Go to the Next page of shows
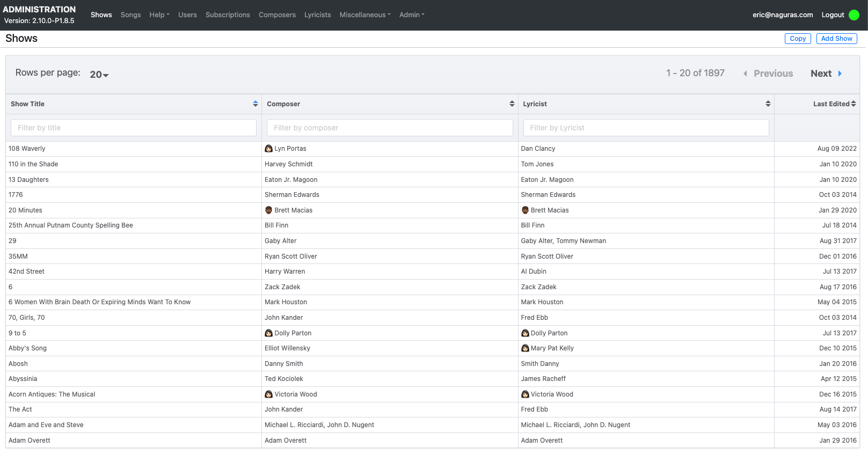This screenshot has width=868, height=462. click(x=826, y=74)
